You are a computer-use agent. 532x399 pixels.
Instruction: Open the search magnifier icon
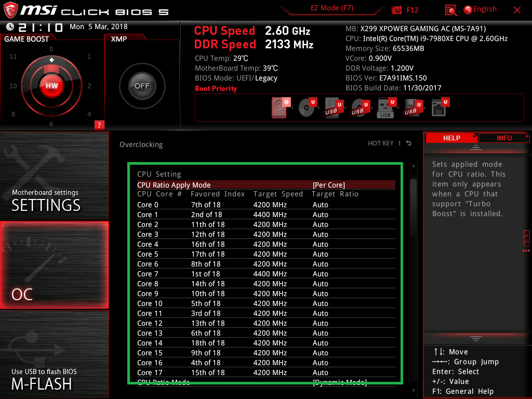[450, 10]
